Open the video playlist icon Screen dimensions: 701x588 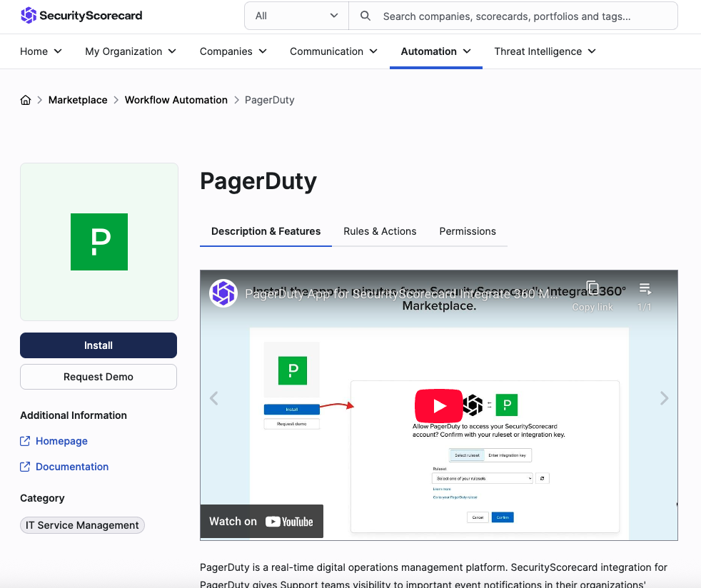tap(645, 288)
